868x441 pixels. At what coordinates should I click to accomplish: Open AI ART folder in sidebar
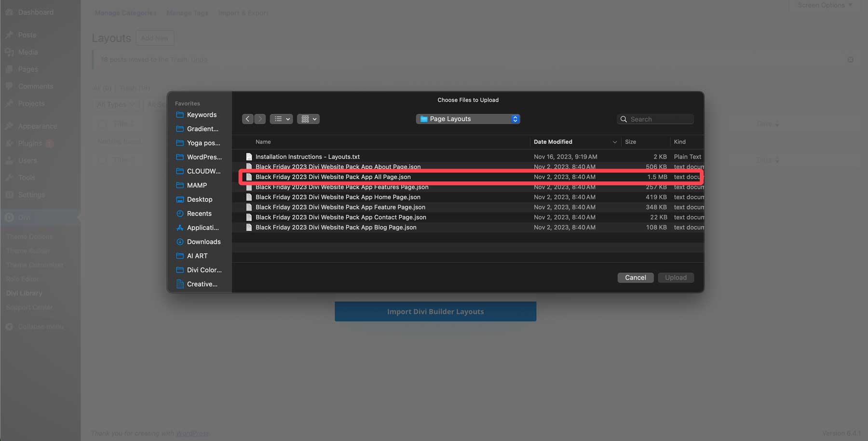(192, 256)
